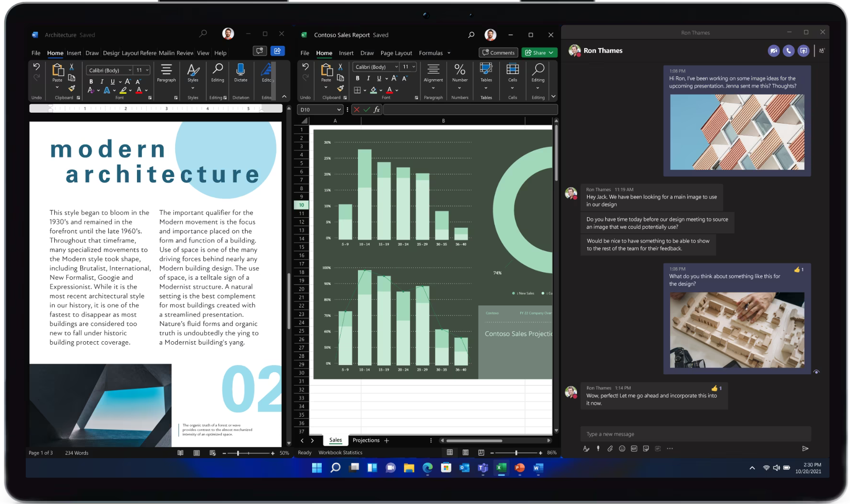Click the Cut scissors icon in Word

[x=72, y=67]
